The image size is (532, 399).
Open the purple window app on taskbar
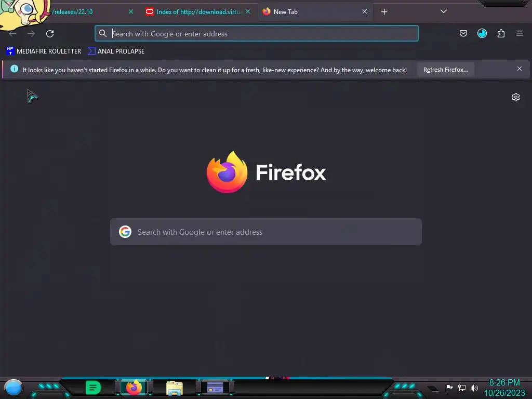tap(215, 388)
